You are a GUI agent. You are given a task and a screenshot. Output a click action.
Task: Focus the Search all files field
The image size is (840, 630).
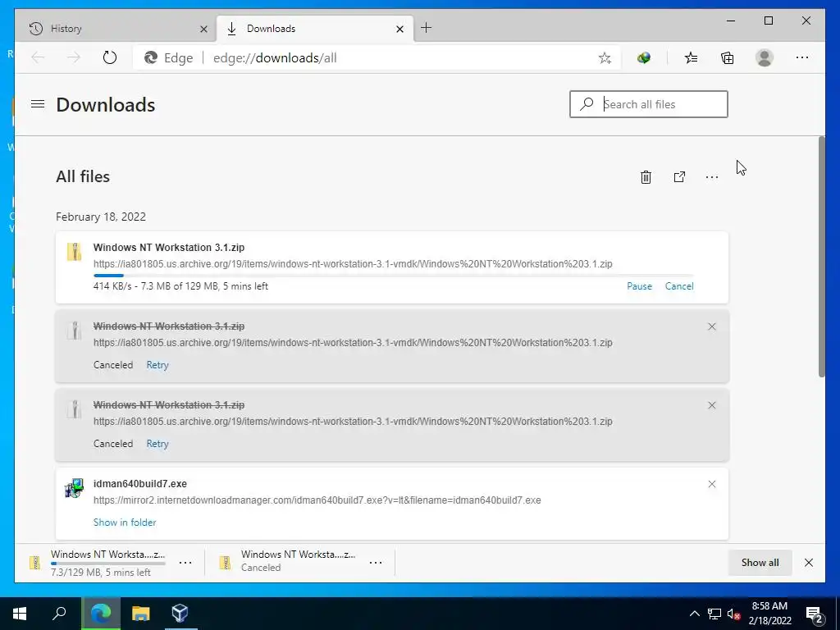tap(649, 104)
